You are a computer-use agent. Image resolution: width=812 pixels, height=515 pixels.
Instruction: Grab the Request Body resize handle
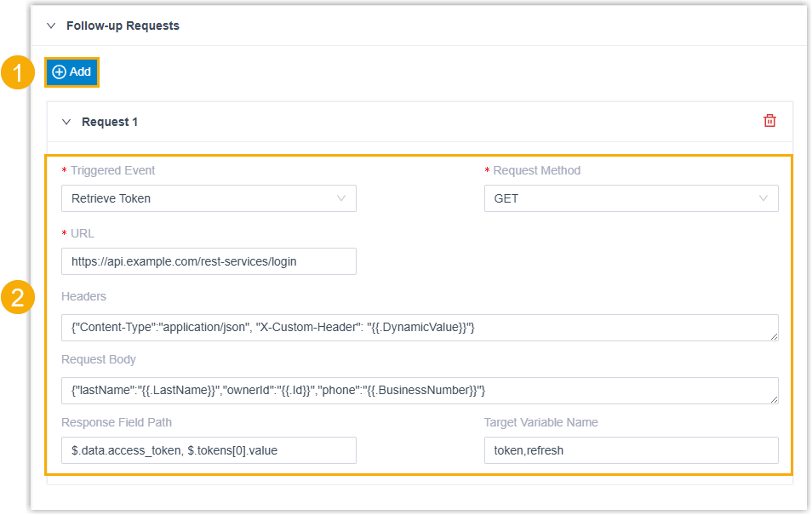click(773, 399)
